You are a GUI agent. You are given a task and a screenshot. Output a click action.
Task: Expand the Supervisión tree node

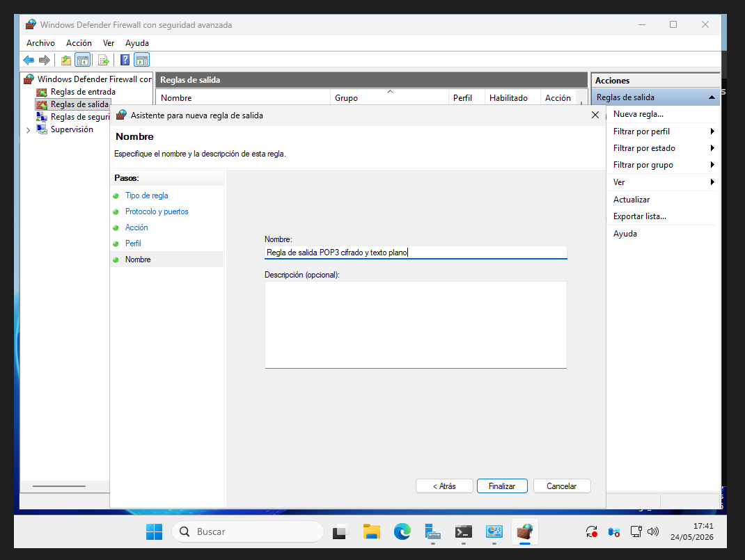[x=28, y=130]
